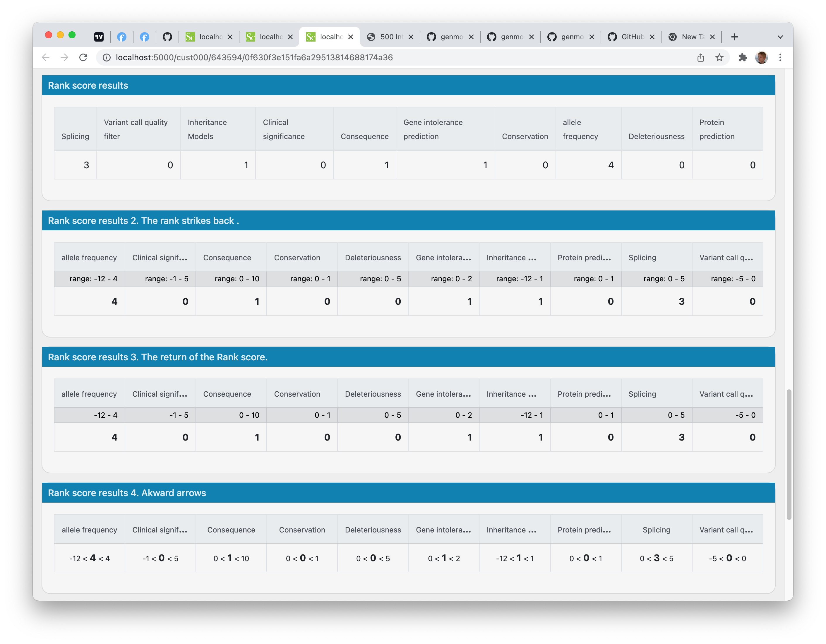
Task: Toggle the bookmark star for this page
Action: point(720,57)
